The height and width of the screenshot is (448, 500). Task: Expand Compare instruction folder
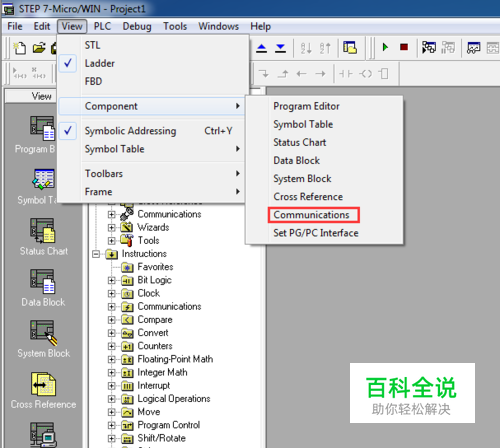tap(111, 320)
